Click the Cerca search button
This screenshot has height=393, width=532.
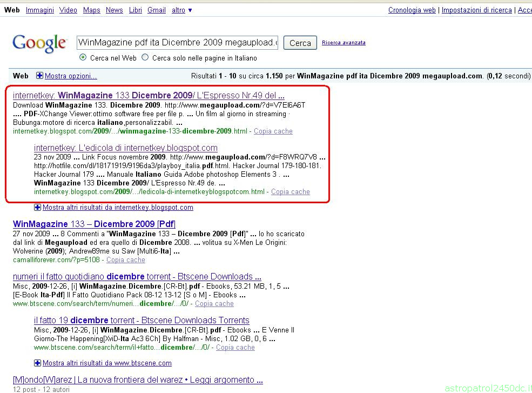pyautogui.click(x=300, y=43)
